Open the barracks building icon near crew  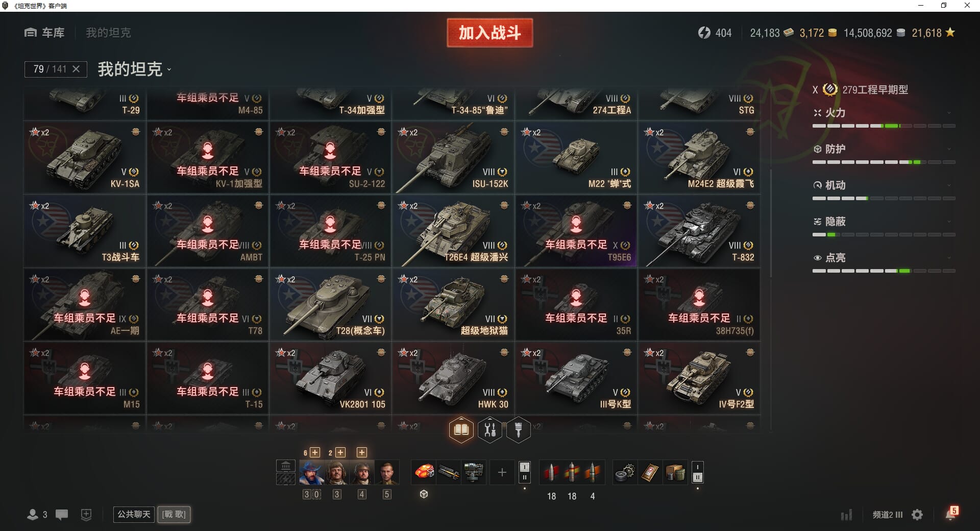[x=285, y=466]
